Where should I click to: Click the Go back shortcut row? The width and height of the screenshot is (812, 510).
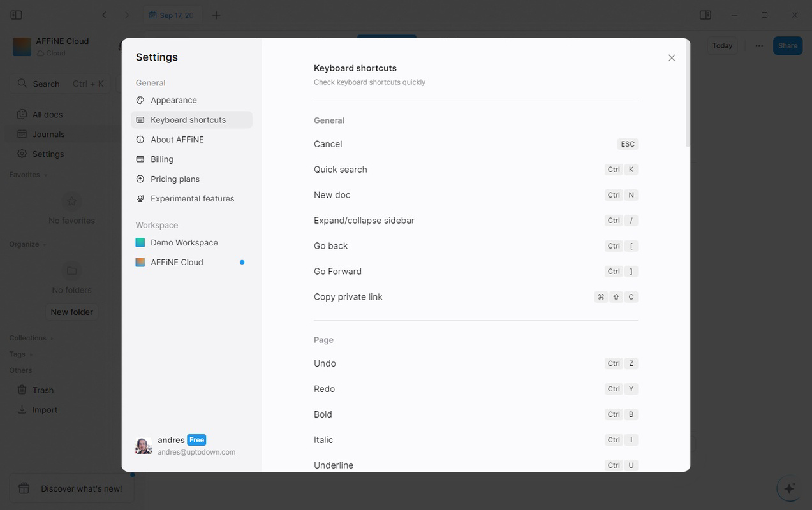pyautogui.click(x=476, y=246)
